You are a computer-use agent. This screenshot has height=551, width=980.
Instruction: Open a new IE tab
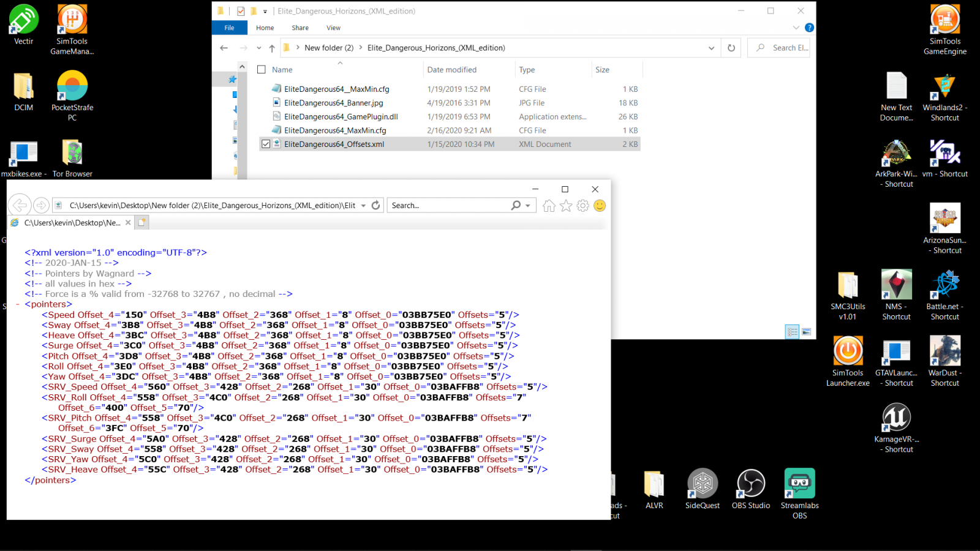tap(141, 223)
